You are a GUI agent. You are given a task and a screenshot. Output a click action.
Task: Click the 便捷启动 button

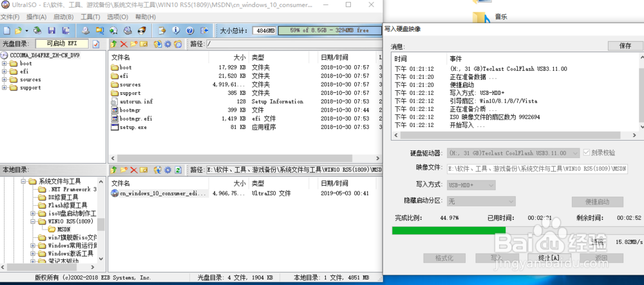click(x=597, y=202)
